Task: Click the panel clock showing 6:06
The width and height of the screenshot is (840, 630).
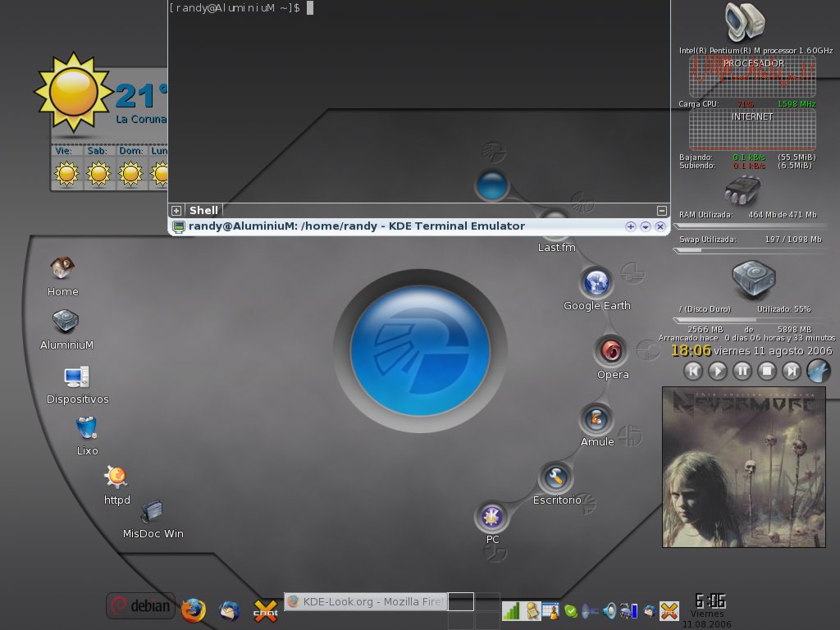Action: tap(710, 600)
